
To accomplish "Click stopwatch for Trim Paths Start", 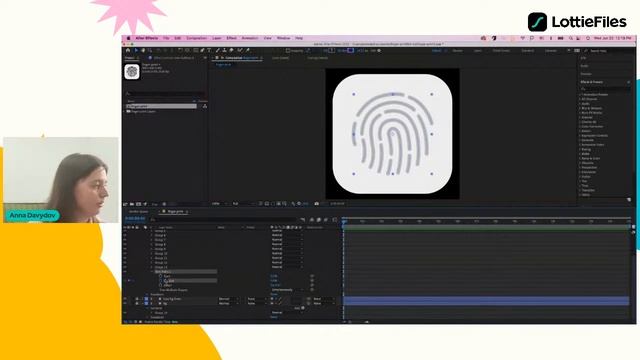I will (x=160, y=276).
